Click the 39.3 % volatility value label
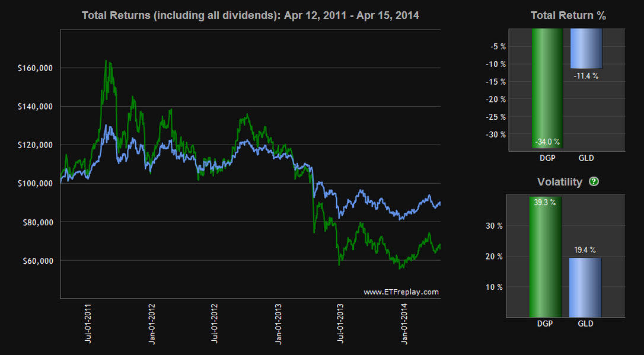This screenshot has height=355, width=644. tap(545, 203)
